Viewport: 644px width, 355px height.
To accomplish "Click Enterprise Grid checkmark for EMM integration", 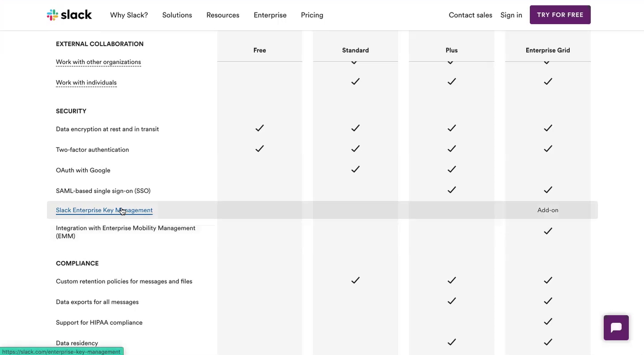I will click(548, 231).
